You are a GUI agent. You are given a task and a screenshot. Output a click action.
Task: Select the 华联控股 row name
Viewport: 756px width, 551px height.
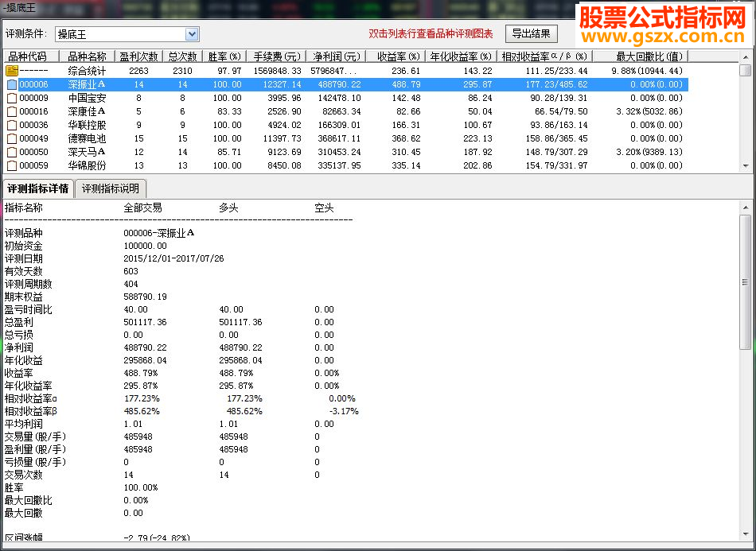pos(87,125)
